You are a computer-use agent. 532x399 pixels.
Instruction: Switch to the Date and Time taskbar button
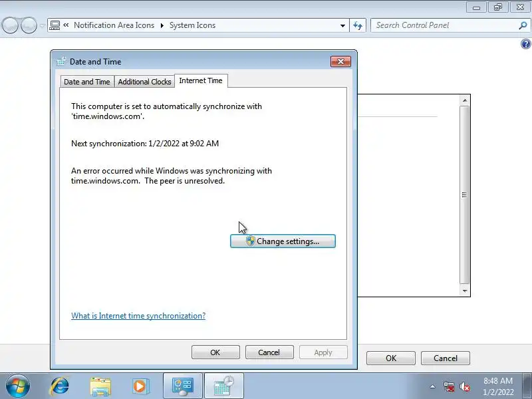click(224, 386)
